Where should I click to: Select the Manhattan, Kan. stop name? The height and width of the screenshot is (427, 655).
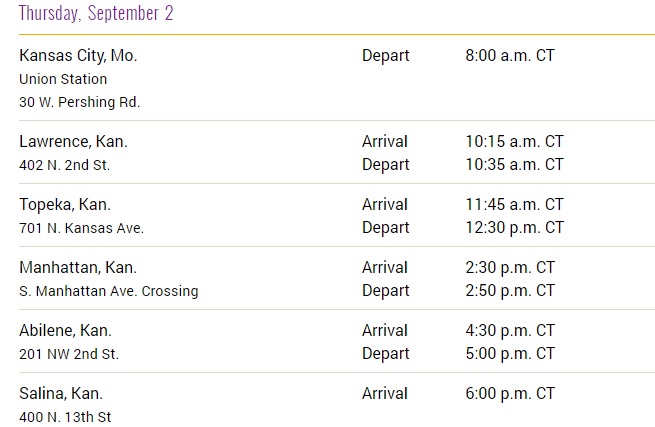78,268
